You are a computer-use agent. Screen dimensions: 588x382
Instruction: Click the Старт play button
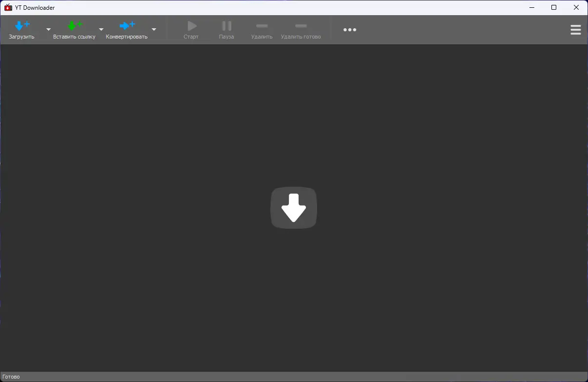pos(191,30)
